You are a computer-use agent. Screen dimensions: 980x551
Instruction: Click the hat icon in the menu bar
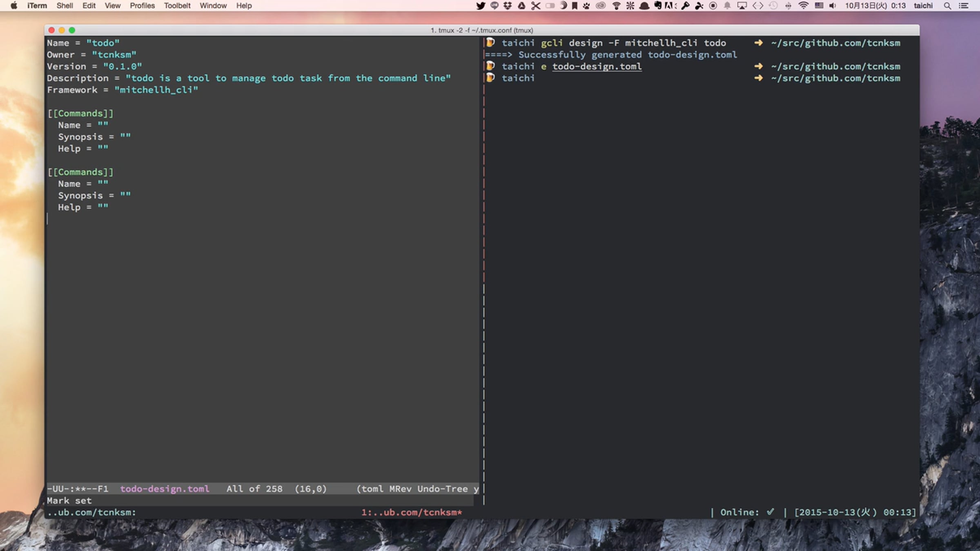point(644,6)
